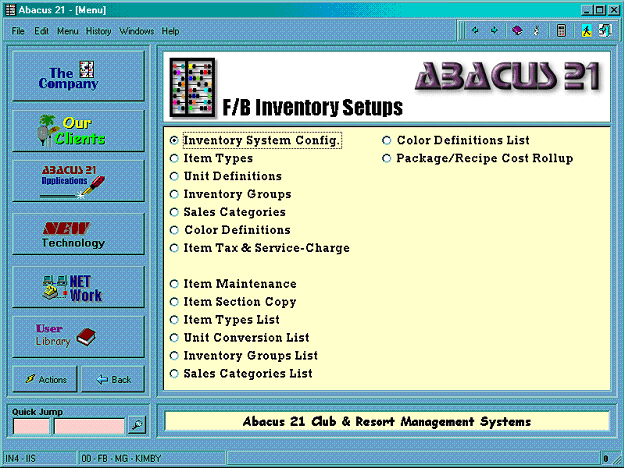The image size is (624, 468).
Task: Open The Company sidebar panel
Action: 78,75
